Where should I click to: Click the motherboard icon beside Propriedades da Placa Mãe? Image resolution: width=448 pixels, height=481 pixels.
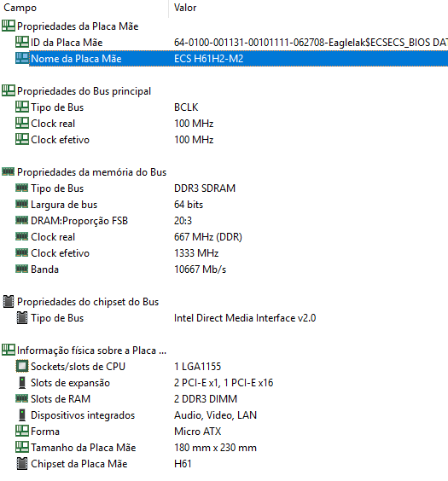[9, 26]
